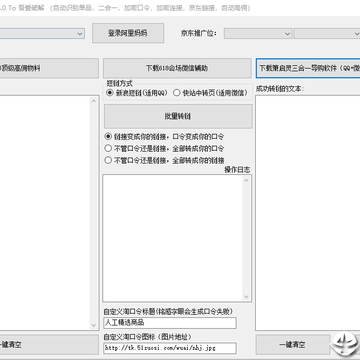Select 新浪短链(适用QQ) radio option

[x=137, y=93]
